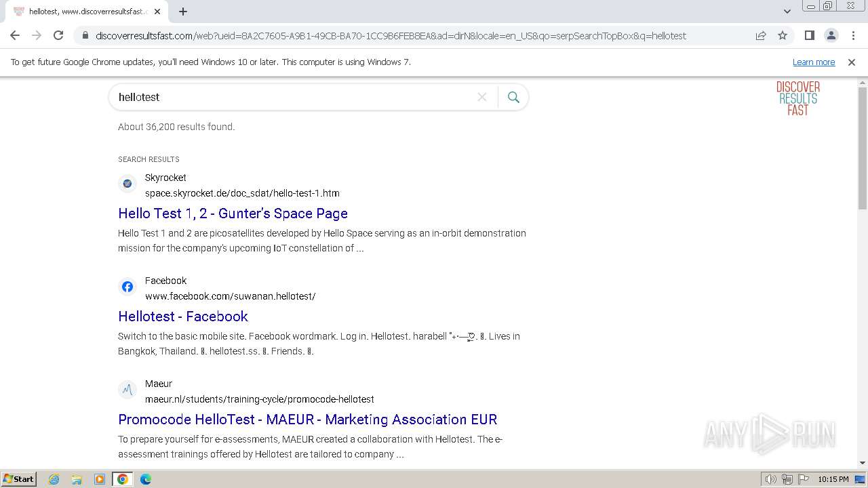Open the Action Center flag icon
Image resolution: width=868 pixels, height=488 pixels.
coord(804,479)
